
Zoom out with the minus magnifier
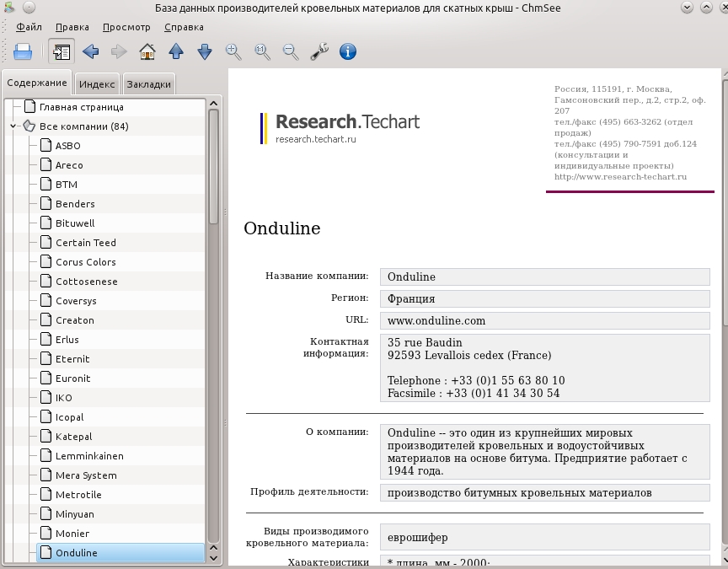click(291, 51)
